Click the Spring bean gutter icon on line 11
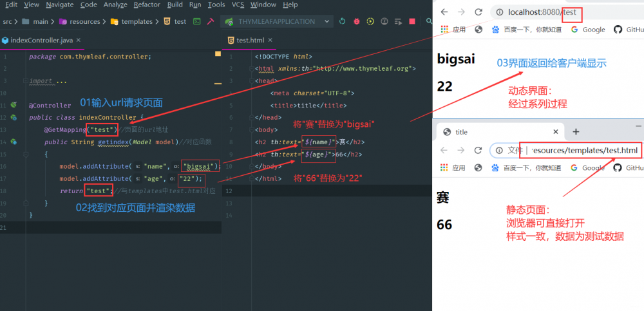This screenshot has height=311, width=644. 14,105
